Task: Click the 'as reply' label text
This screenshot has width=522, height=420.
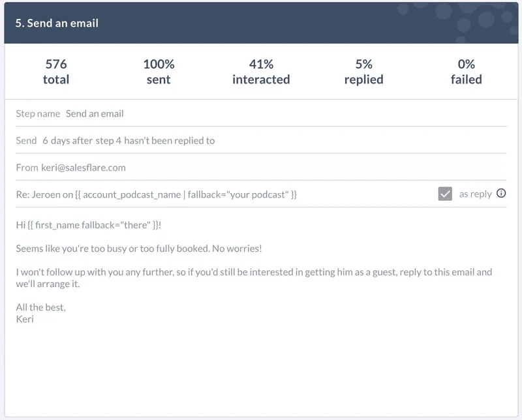Action: coord(475,194)
